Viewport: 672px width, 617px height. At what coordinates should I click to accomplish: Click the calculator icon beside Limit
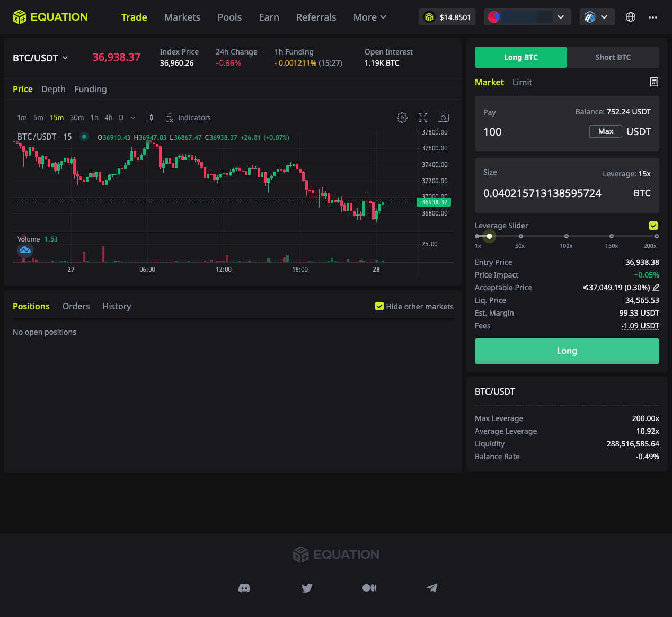pyautogui.click(x=655, y=82)
